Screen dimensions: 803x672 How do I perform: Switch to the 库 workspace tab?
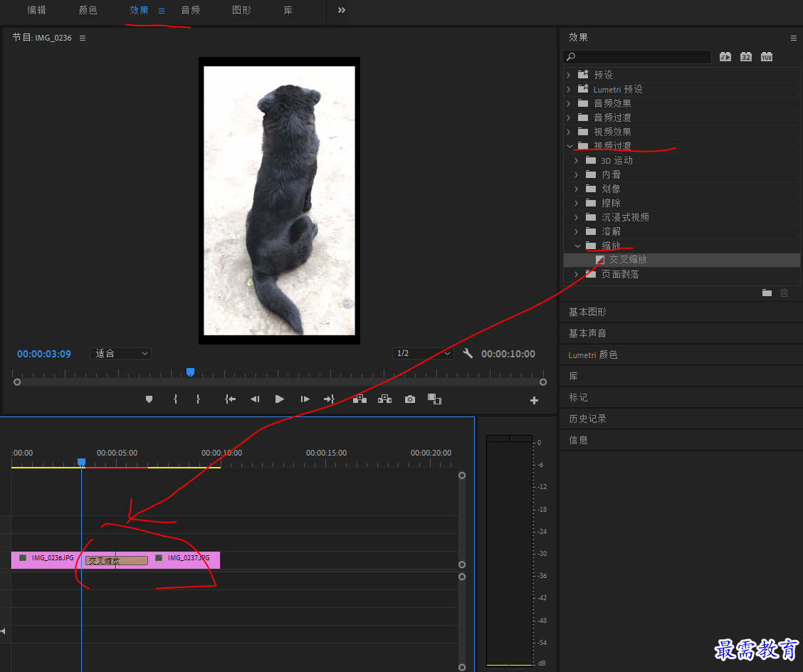(288, 10)
